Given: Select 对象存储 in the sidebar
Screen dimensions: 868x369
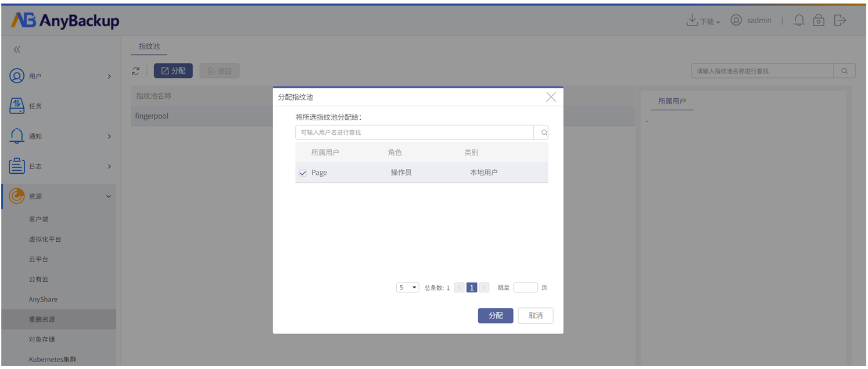Looking at the screenshot, I should (x=42, y=339).
